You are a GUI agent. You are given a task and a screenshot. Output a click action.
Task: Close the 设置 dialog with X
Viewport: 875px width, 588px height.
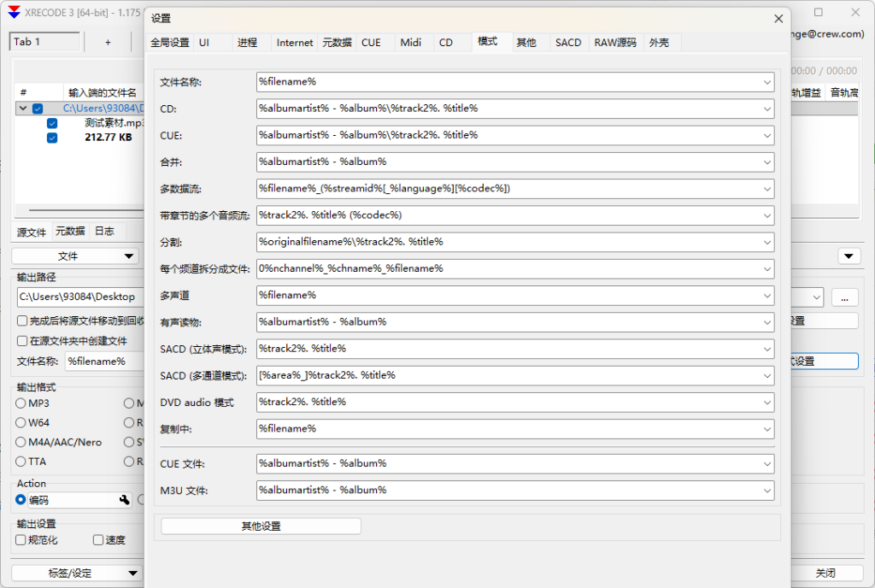point(778,18)
